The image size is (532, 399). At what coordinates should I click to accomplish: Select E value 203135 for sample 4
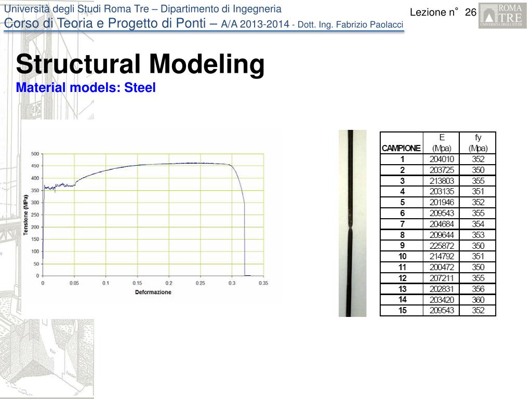442,191
